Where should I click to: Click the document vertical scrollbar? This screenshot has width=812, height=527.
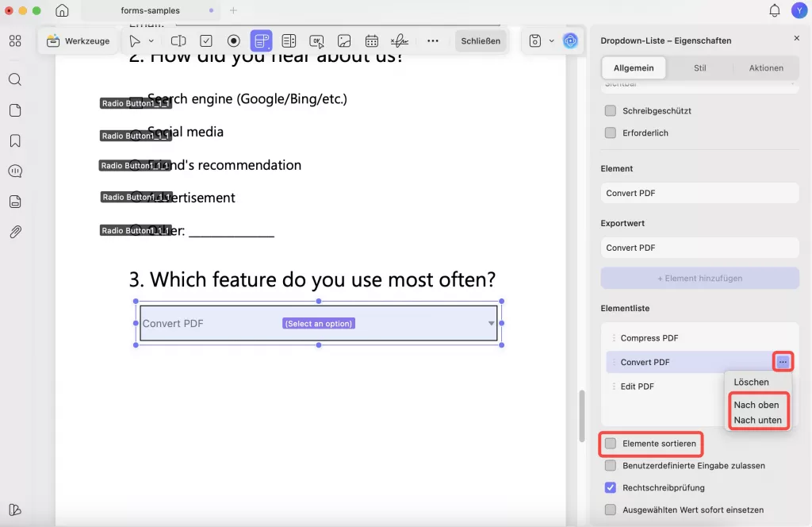pyautogui.click(x=581, y=416)
